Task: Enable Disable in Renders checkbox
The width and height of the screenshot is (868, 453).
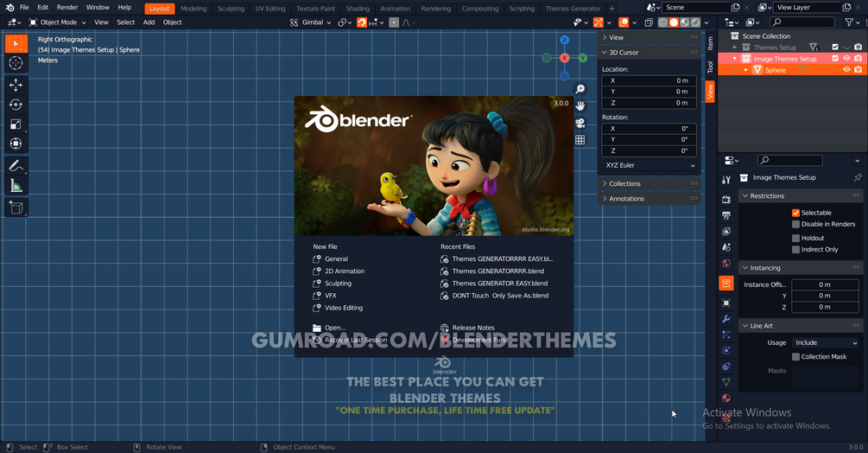Action: (795, 224)
